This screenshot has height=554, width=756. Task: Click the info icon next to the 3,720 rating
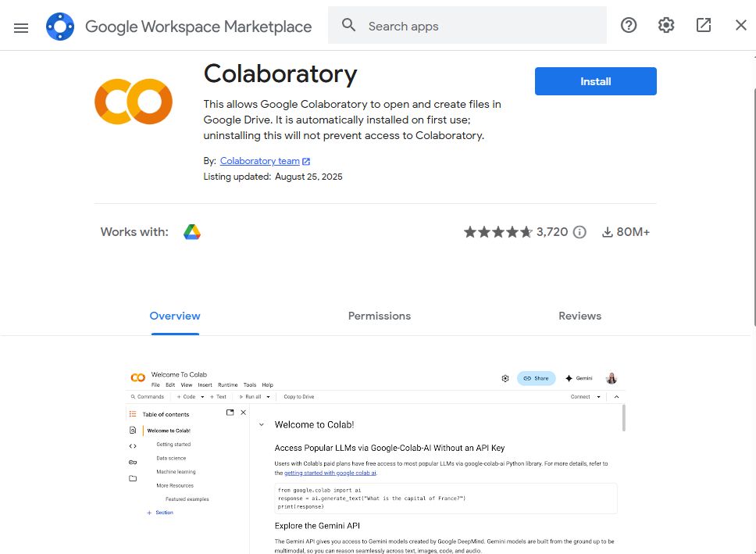[579, 231]
